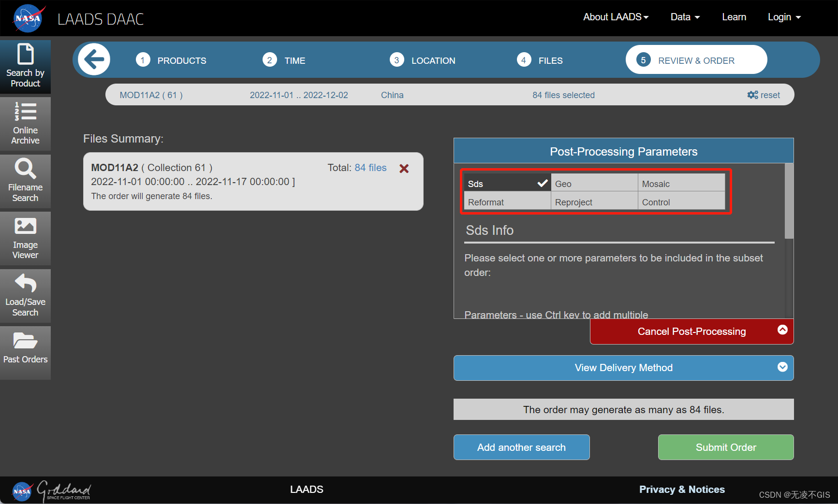Click LAADS footer link
The height and width of the screenshot is (504, 838).
(307, 490)
